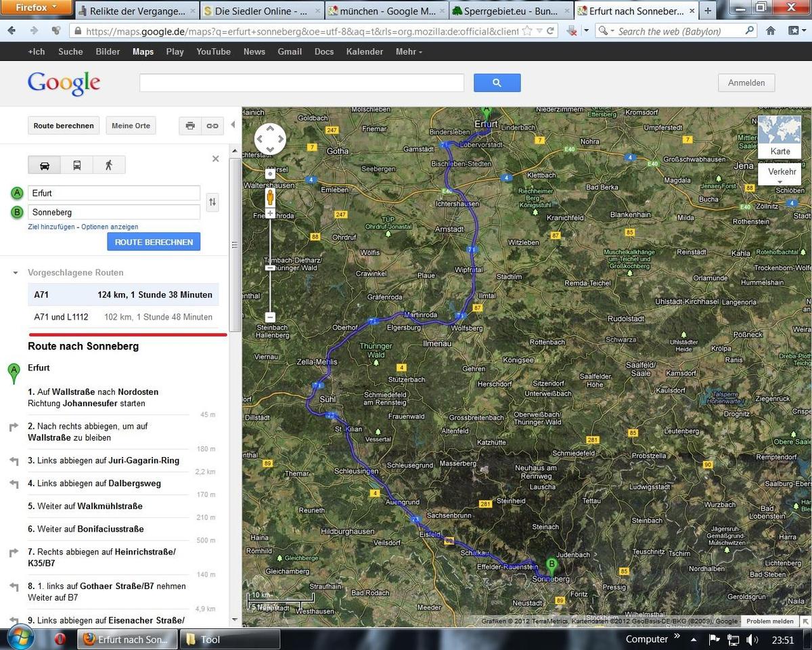This screenshot has height=650, width=812.
Task: Click the zoom slider handle on map
Action: click(270, 268)
